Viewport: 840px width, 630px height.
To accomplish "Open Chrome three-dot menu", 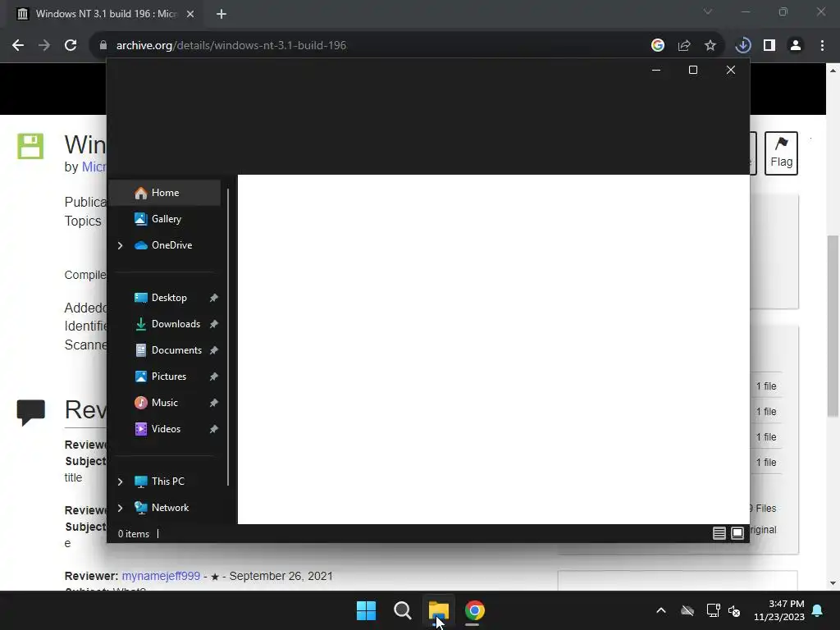I will click(x=822, y=46).
